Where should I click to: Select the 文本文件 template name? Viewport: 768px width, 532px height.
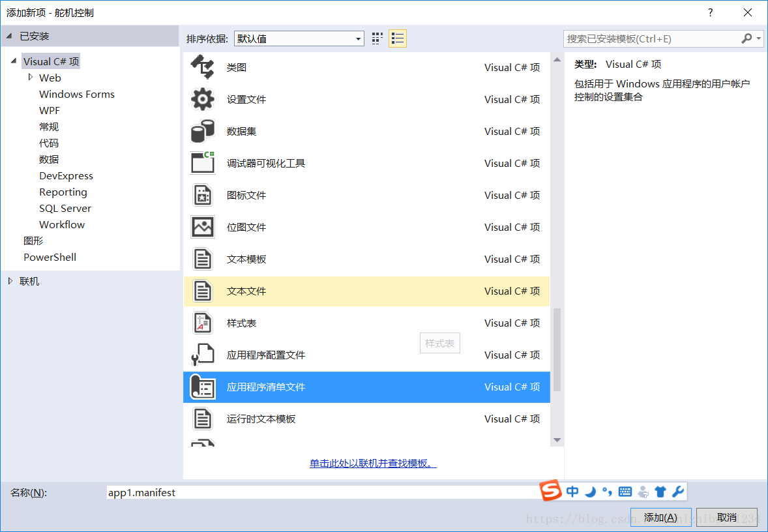(x=246, y=291)
